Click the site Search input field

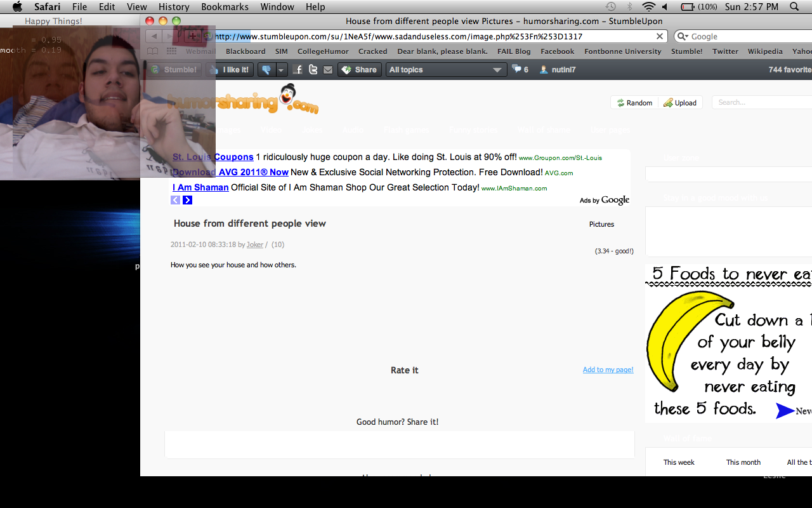click(x=761, y=102)
